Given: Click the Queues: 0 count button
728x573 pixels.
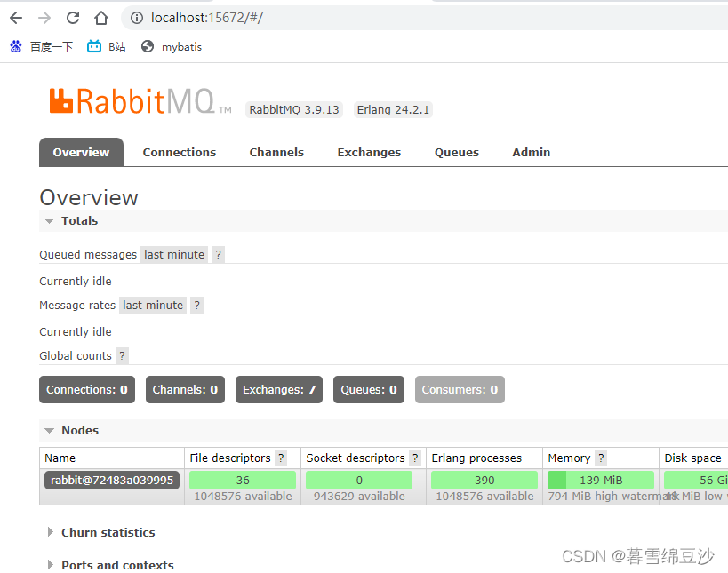Looking at the screenshot, I should (369, 389).
